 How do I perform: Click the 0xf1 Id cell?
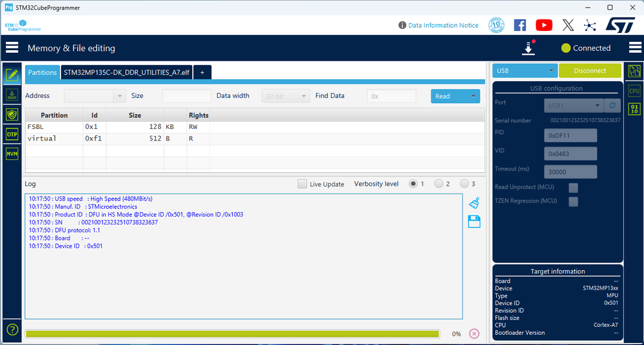95,139
